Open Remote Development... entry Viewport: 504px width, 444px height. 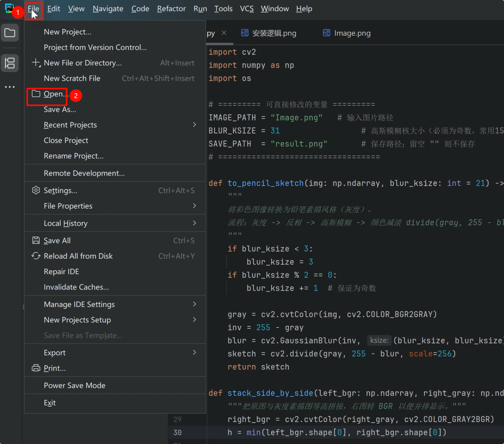click(x=115, y=173)
